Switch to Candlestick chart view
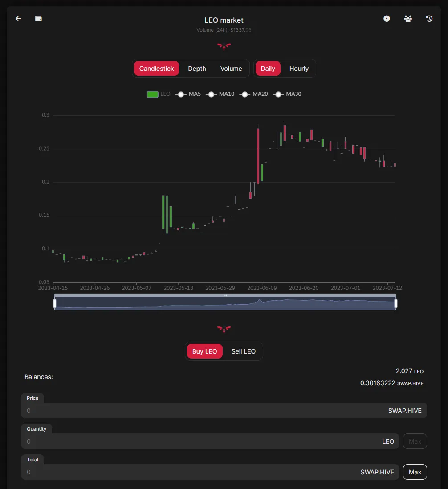 pyautogui.click(x=156, y=69)
